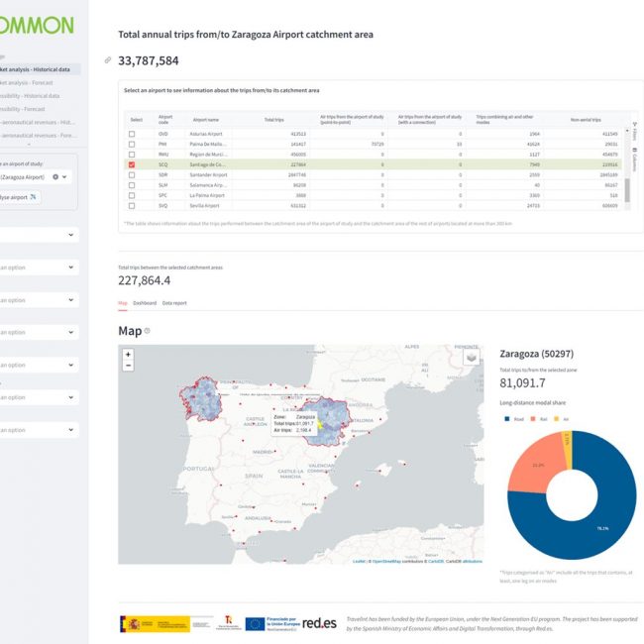Zoom out on the map

tap(128, 365)
